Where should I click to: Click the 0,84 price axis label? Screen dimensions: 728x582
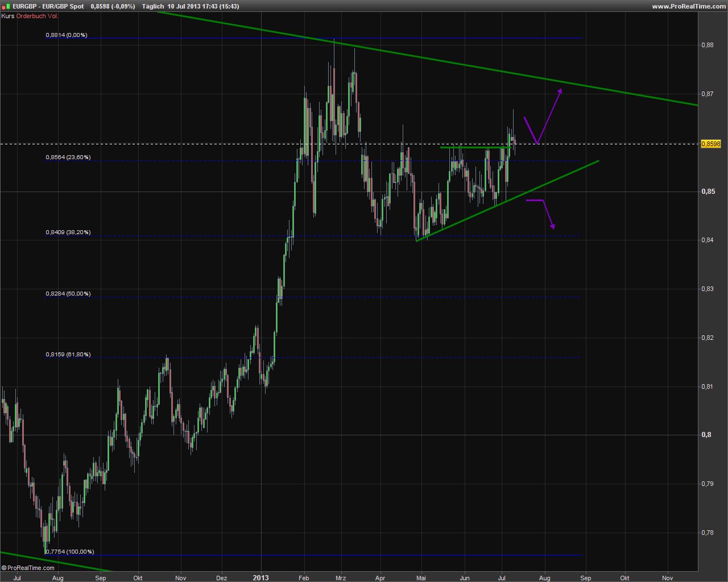tap(706, 240)
